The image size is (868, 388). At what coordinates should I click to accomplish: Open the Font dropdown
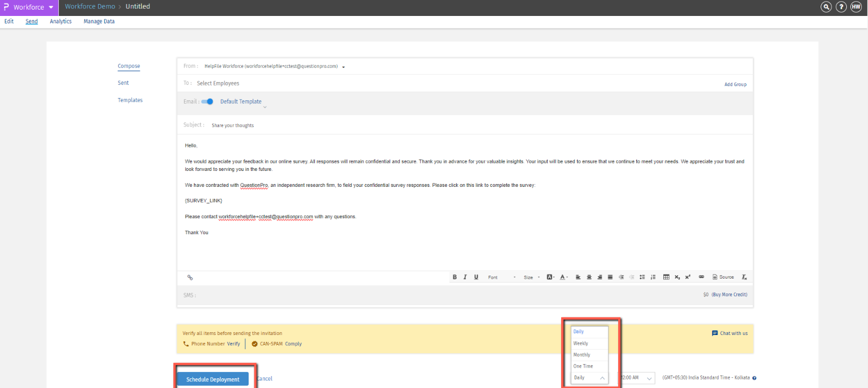pyautogui.click(x=502, y=277)
